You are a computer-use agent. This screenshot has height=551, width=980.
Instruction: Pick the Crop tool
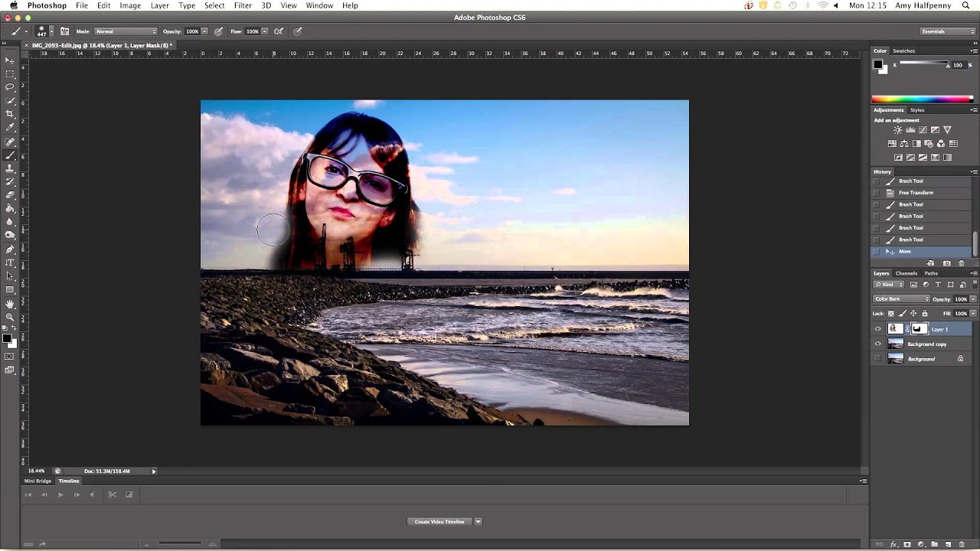[10, 114]
